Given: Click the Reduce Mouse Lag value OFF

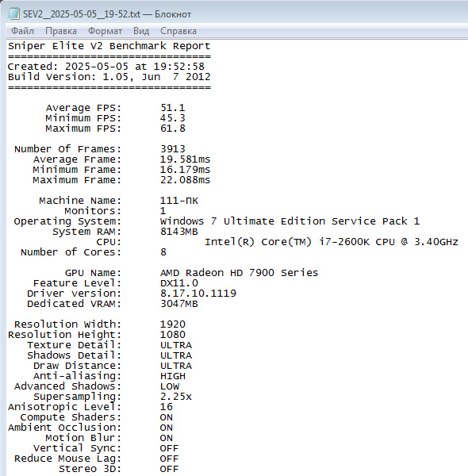Looking at the screenshot, I should coord(170,459).
